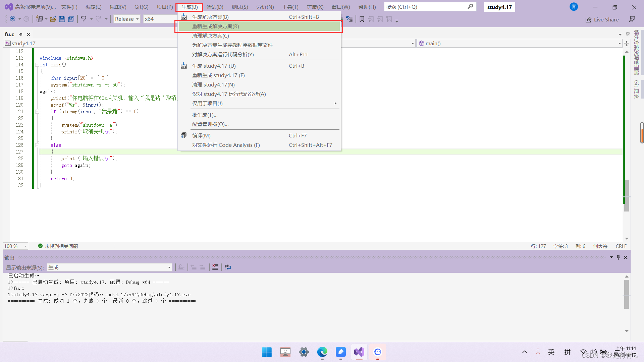The width and height of the screenshot is (644, 362).
Task: Toggle auto-hide pin on output panel
Action: [x=618, y=257]
